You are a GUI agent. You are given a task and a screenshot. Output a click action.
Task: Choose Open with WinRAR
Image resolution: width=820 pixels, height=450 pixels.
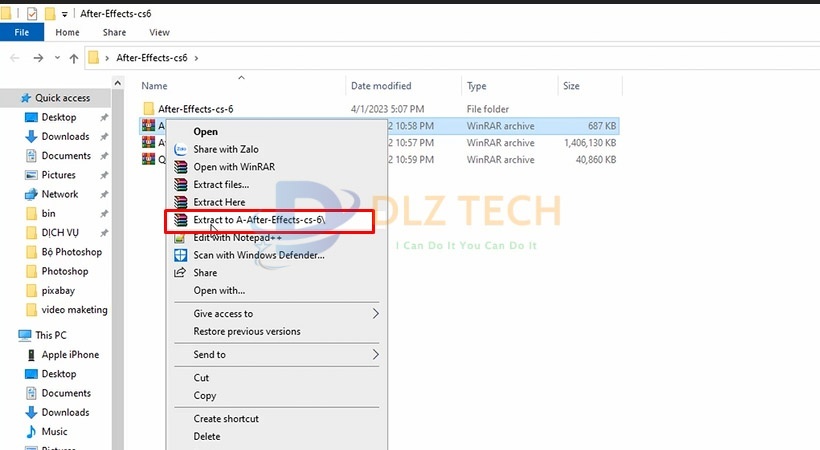[x=234, y=167]
